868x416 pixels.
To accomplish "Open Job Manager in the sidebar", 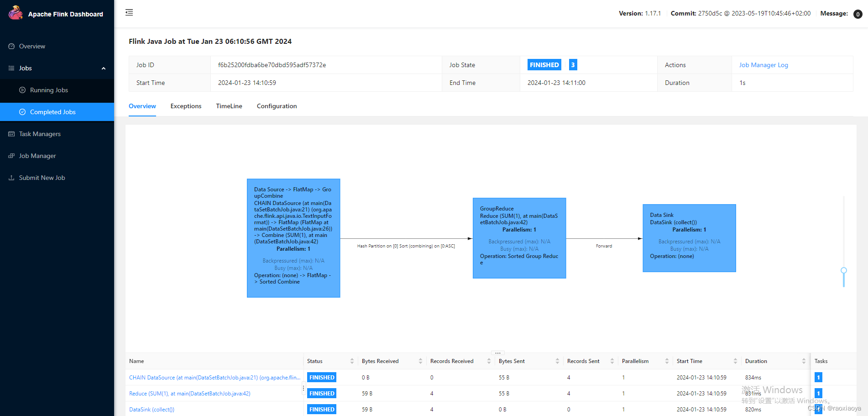I will [x=57, y=156].
